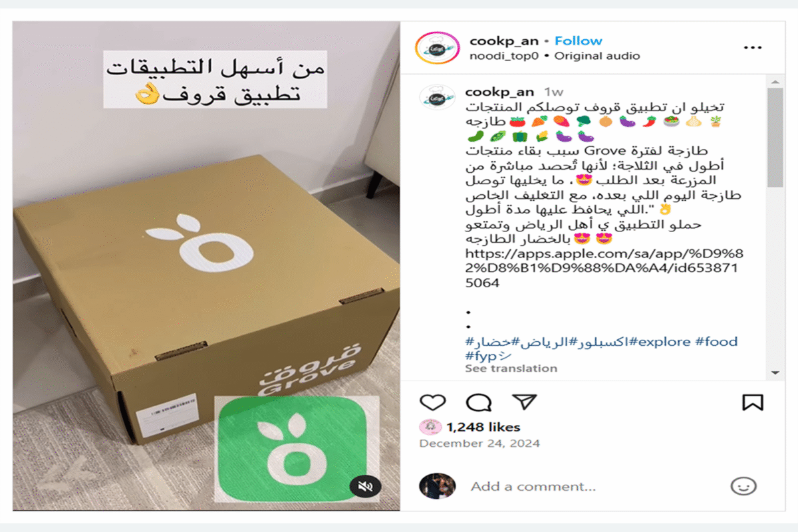Image resolution: width=798 pixels, height=532 pixels.
Task: Open the #food hashtag
Action: pos(716,342)
